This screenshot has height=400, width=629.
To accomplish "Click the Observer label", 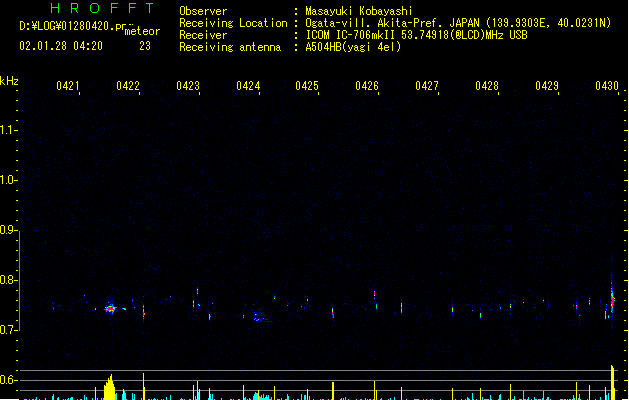I will coord(203,11).
